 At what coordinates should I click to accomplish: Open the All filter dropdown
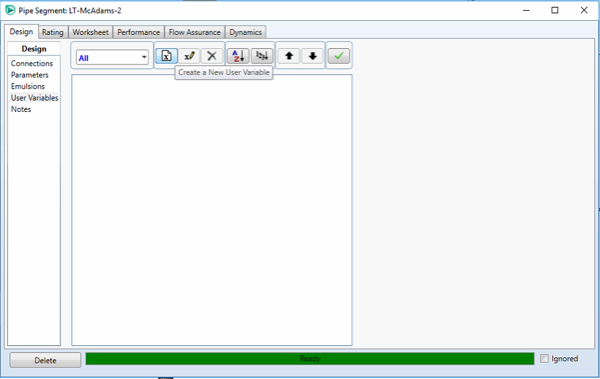click(112, 57)
